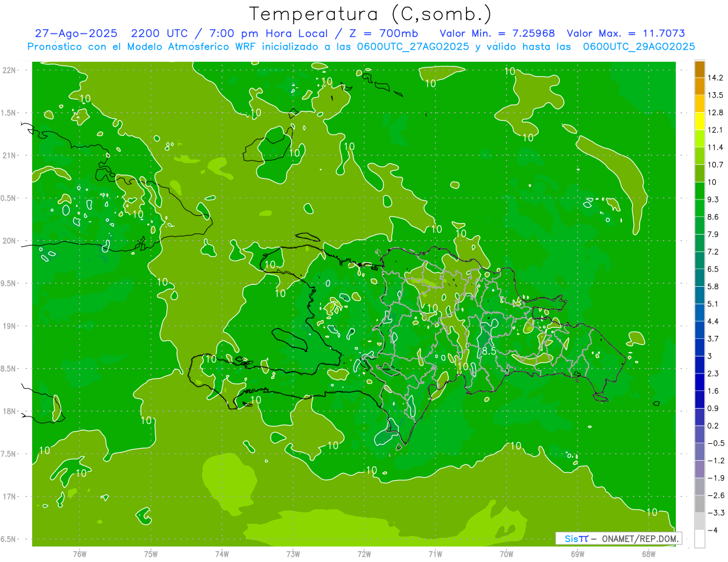The image size is (728, 562).
Task: Click the "22N" latitude axis label
Action: pos(9,70)
